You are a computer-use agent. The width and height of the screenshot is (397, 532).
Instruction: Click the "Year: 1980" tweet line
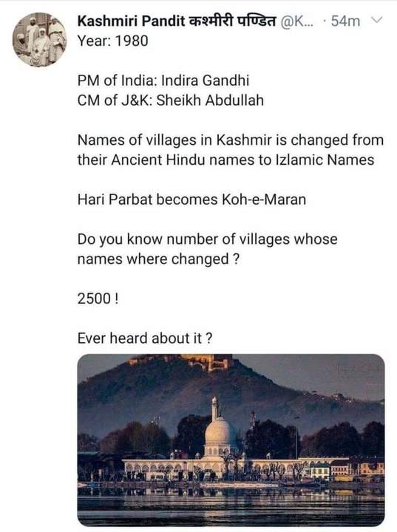click(113, 41)
